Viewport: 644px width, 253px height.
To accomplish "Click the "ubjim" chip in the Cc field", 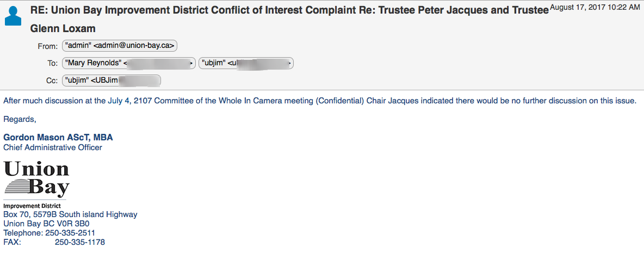I will pos(112,81).
